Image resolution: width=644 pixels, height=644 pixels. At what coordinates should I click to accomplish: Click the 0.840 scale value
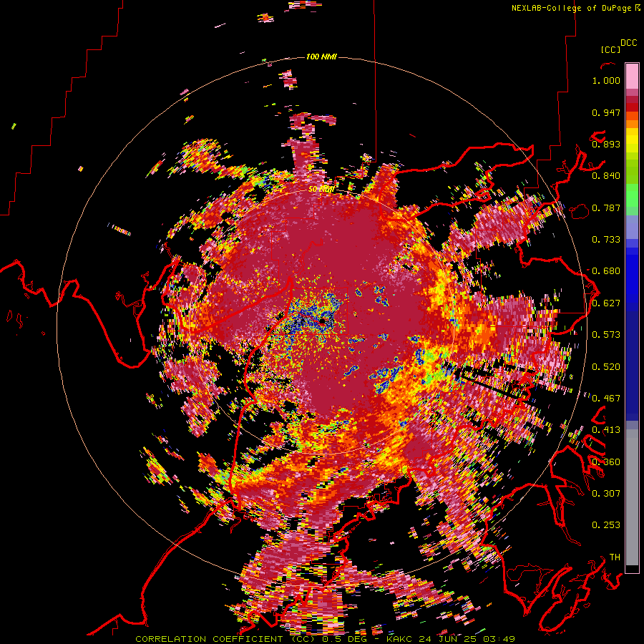(606, 176)
